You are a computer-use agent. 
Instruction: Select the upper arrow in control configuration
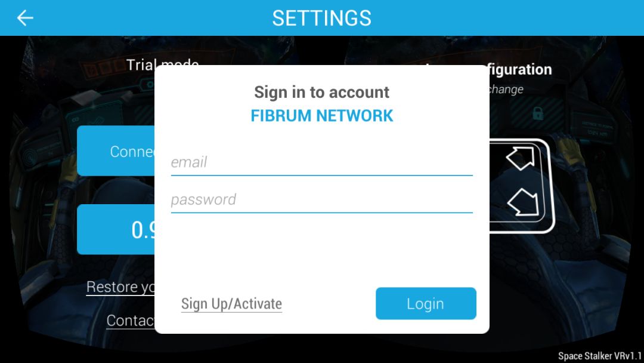521,158
